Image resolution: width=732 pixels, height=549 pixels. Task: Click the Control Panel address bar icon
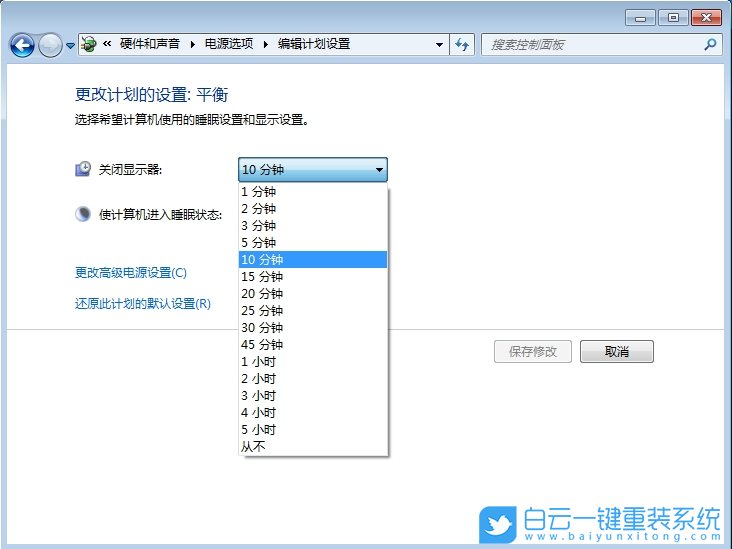(88, 44)
